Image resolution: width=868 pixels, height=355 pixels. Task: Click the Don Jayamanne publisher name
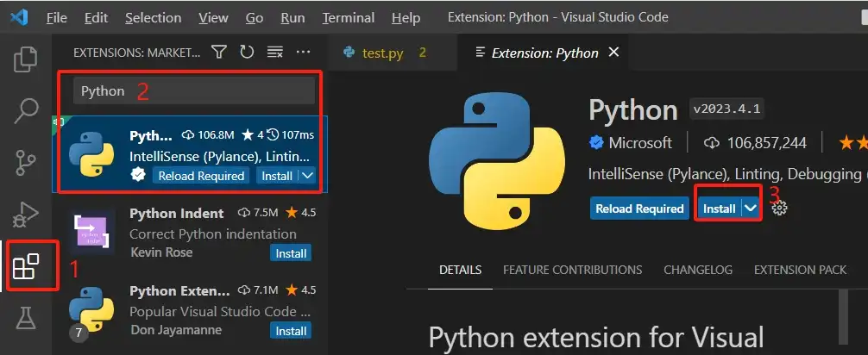(x=175, y=329)
